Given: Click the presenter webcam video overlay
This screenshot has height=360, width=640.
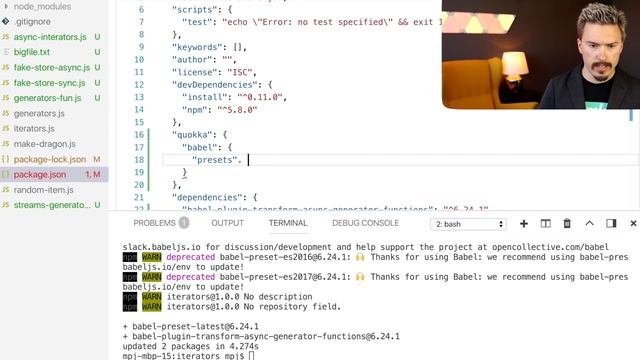Looking at the screenshot, I should pyautogui.click(x=541, y=54).
